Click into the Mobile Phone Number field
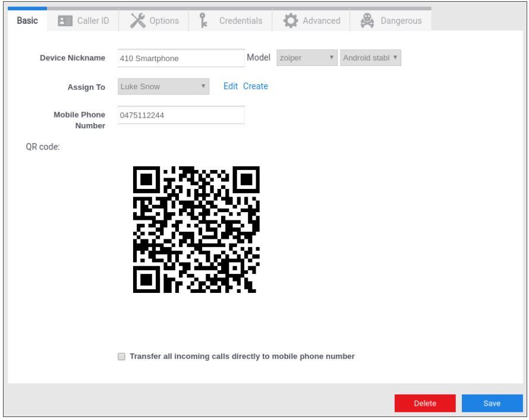 (181, 115)
